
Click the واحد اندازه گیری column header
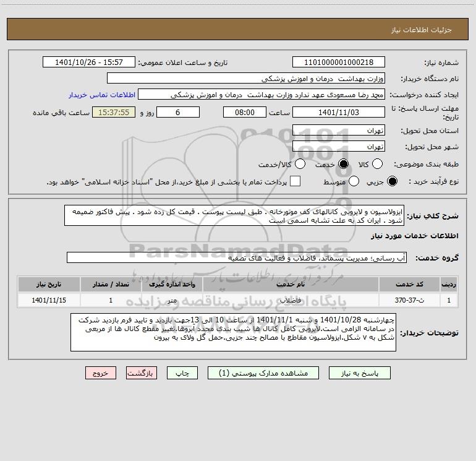tap(172, 285)
